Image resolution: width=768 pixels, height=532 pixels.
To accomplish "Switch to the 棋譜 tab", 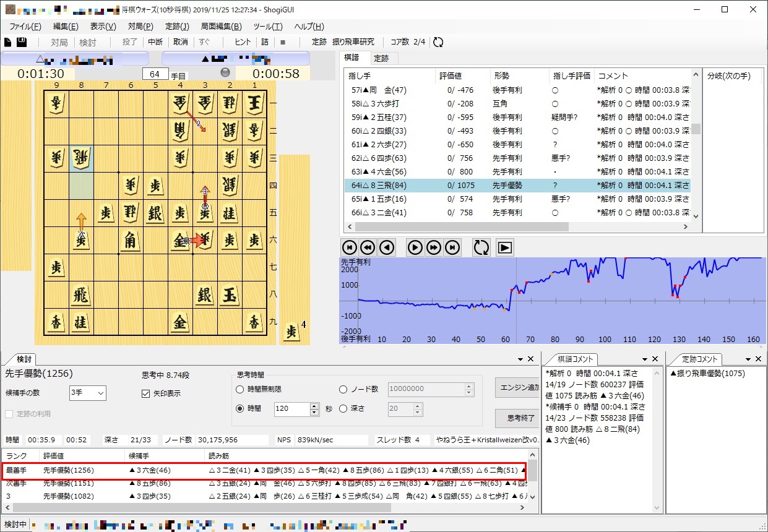I will point(352,58).
